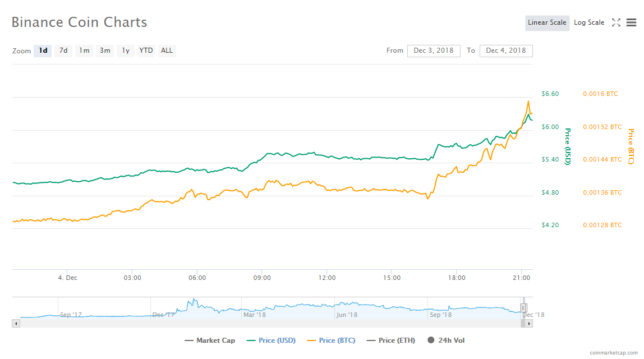This screenshot has width=644, height=359.
Task: Open the From date field
Action: click(434, 50)
